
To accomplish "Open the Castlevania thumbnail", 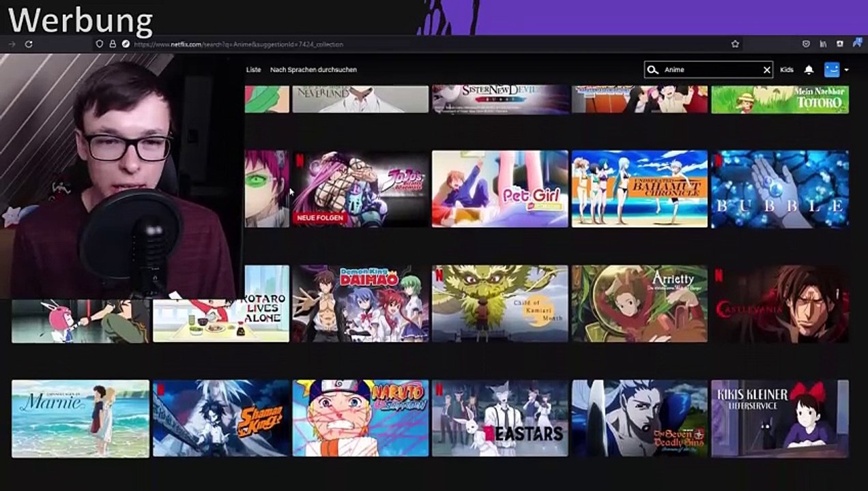I will tap(780, 303).
